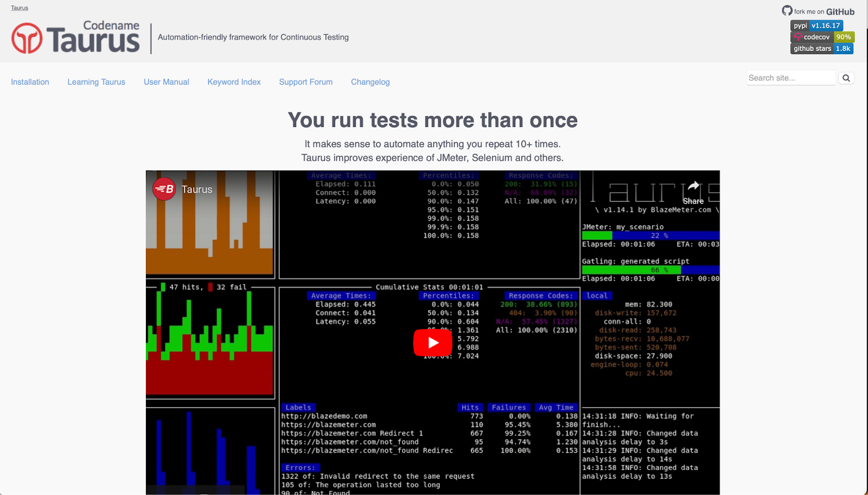Open the pypi v1.16.17 badge

pos(816,26)
